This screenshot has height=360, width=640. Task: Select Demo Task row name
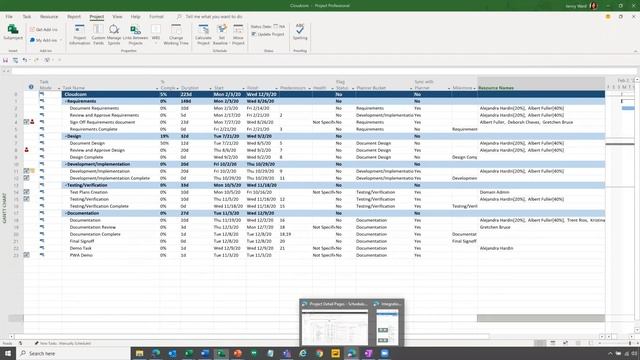pyautogui.click(x=81, y=248)
